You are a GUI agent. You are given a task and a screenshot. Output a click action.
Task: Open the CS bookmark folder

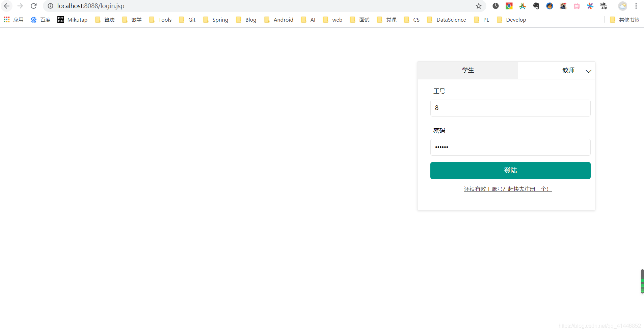[412, 20]
